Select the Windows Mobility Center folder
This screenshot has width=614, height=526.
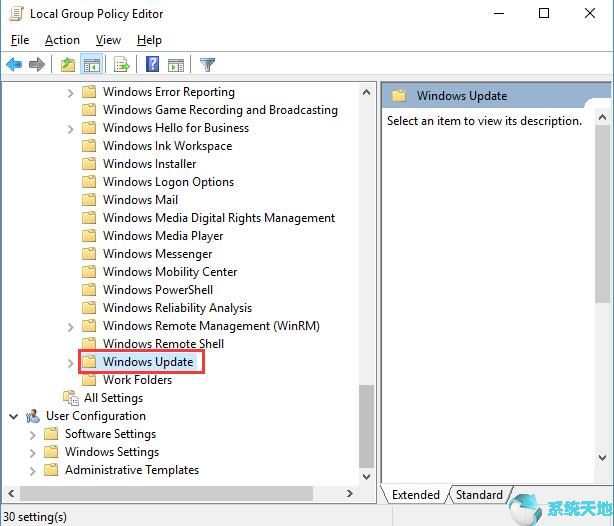(x=170, y=272)
